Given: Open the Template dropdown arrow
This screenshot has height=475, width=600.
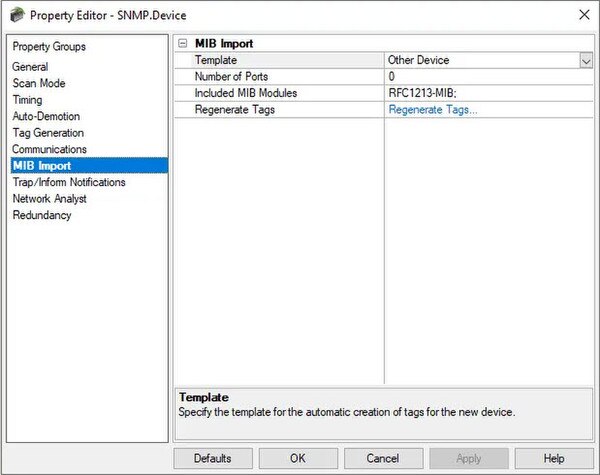Looking at the screenshot, I should (586, 60).
